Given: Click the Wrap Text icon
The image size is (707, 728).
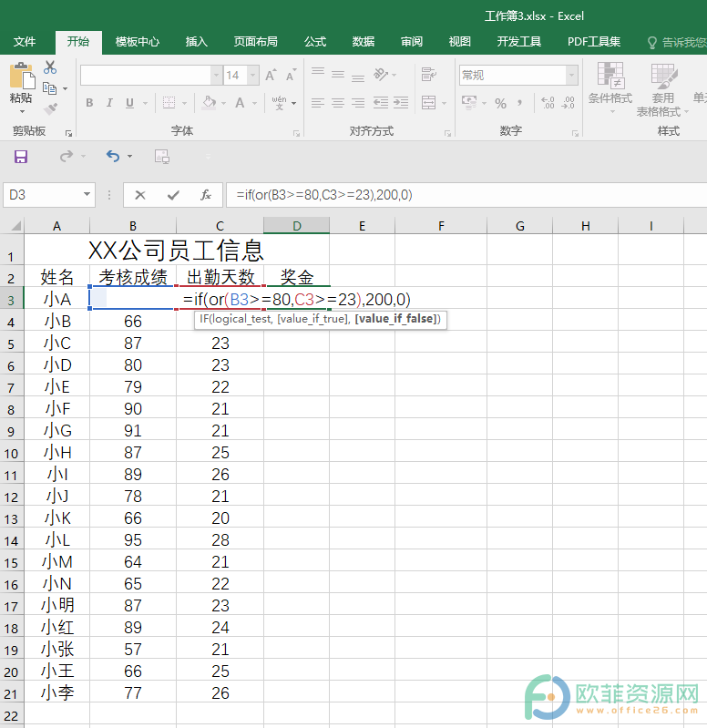Looking at the screenshot, I should pyautogui.click(x=428, y=75).
